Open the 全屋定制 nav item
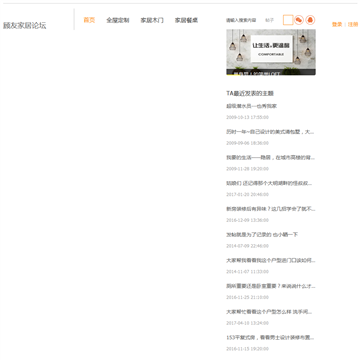 pos(118,20)
